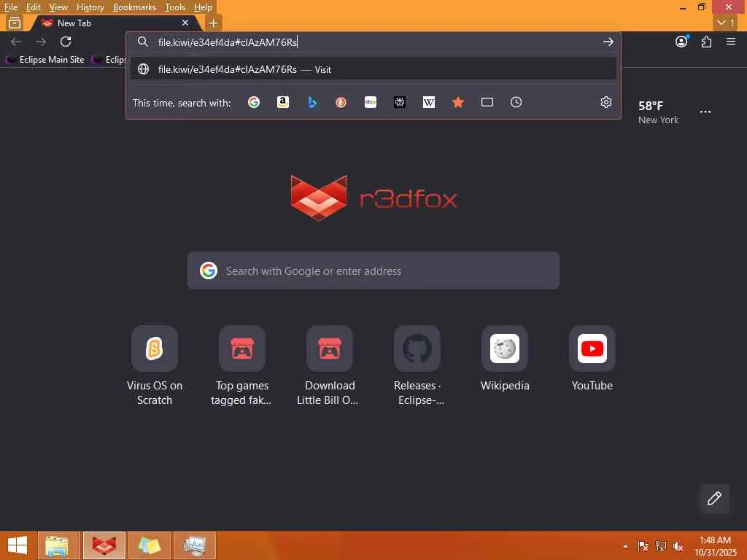747x560 pixels.
Task: Open the File menu
Action: (11, 7)
